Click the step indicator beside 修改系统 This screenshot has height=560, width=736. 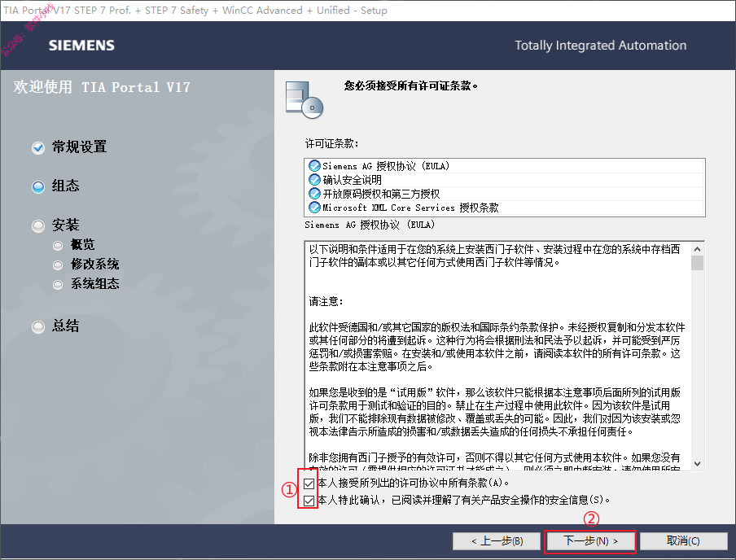coord(58,265)
